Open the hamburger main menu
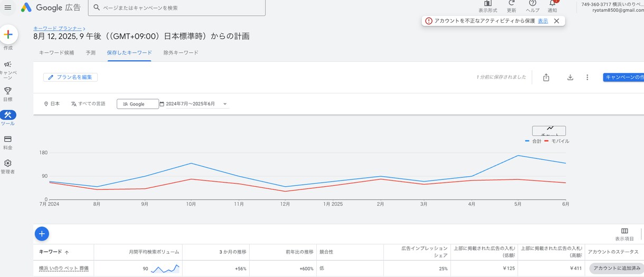644x277 pixels. (8, 7)
